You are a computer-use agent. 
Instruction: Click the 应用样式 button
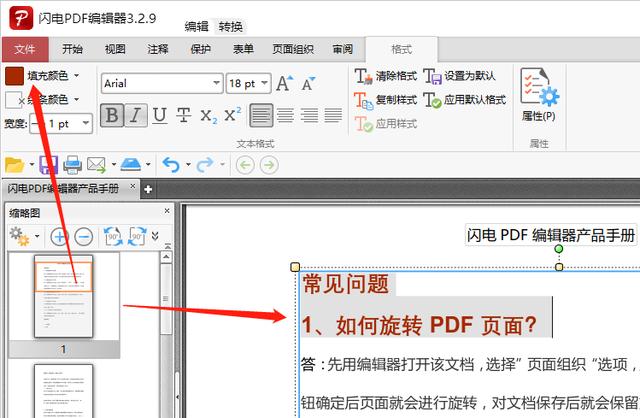click(385, 124)
